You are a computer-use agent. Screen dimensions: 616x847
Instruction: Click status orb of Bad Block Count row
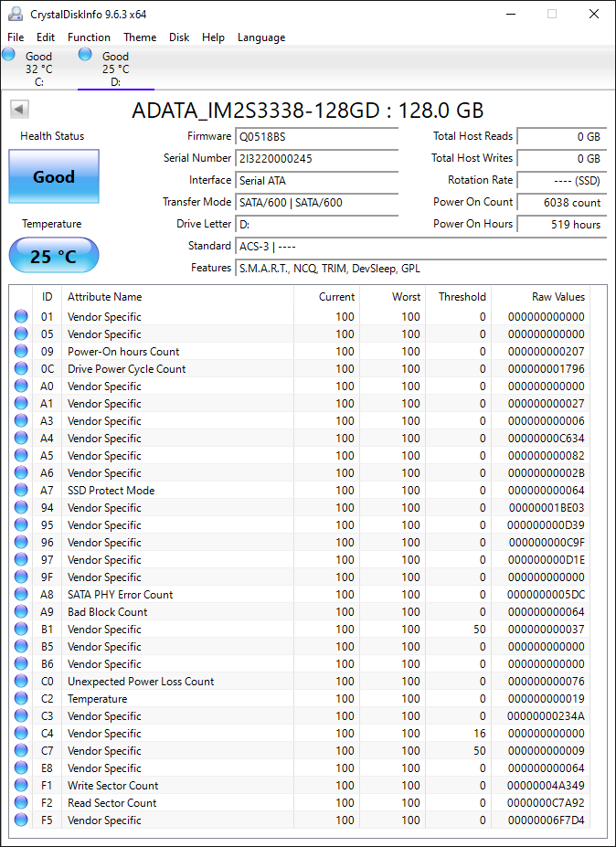(x=21, y=611)
